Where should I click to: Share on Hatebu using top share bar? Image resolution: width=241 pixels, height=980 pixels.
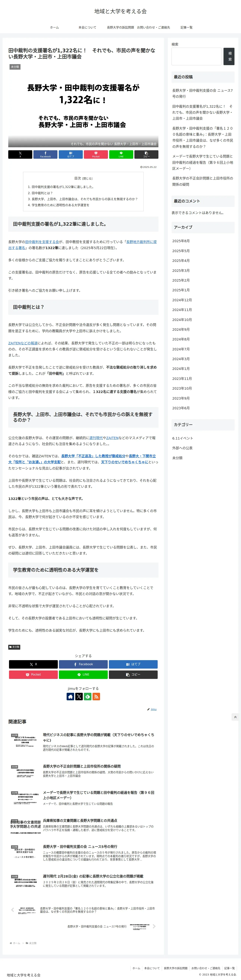pyautogui.click(x=70, y=154)
